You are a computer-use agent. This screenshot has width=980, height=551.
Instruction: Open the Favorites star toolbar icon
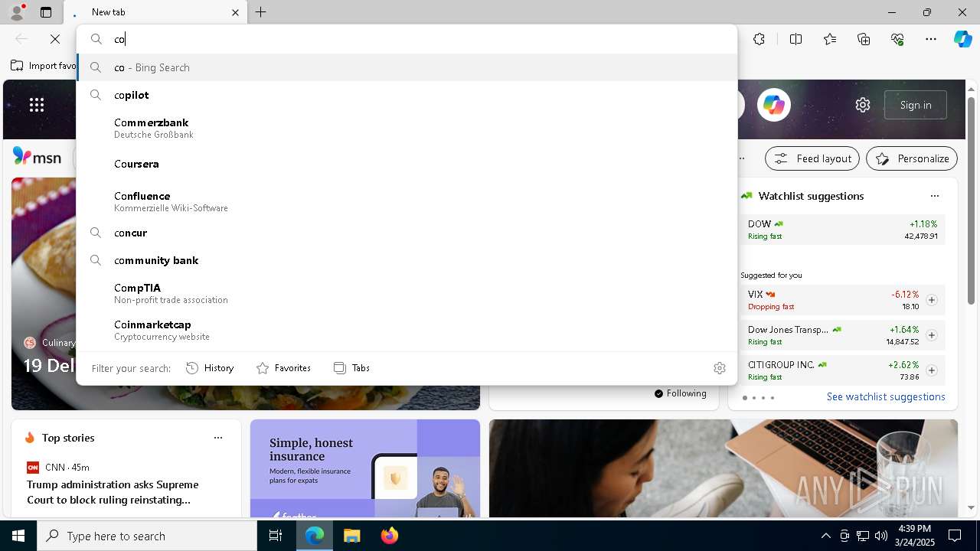coord(830,39)
